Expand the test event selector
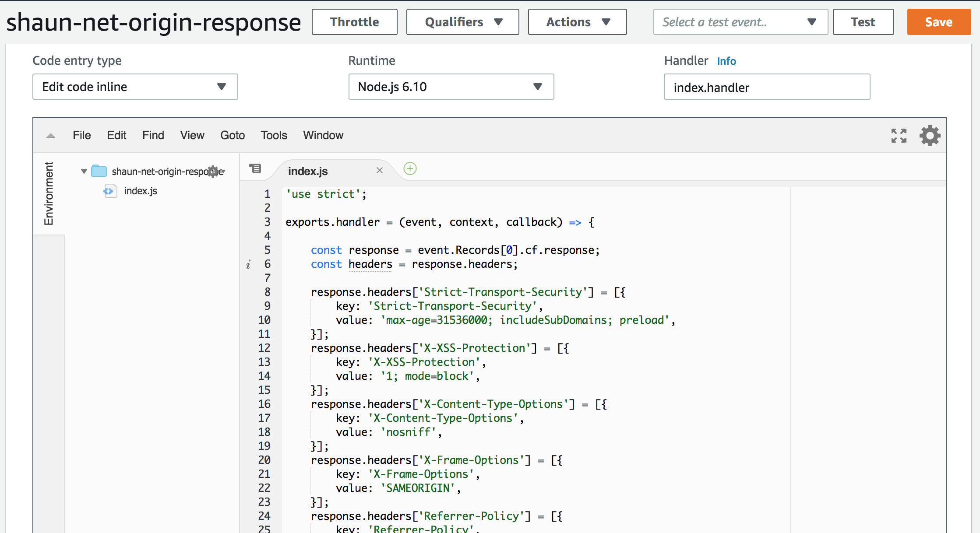The image size is (980, 533). pyautogui.click(x=812, y=22)
